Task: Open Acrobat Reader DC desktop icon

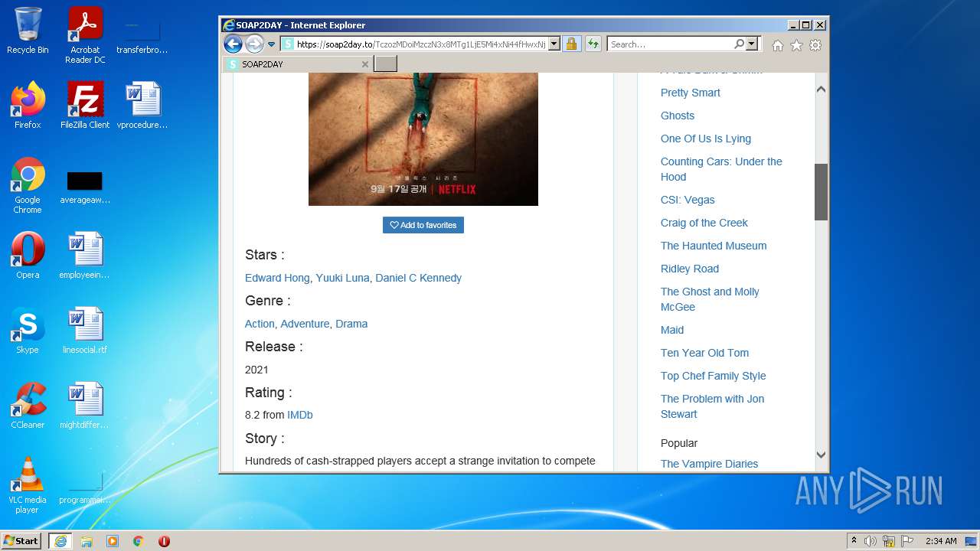Action: (85, 35)
